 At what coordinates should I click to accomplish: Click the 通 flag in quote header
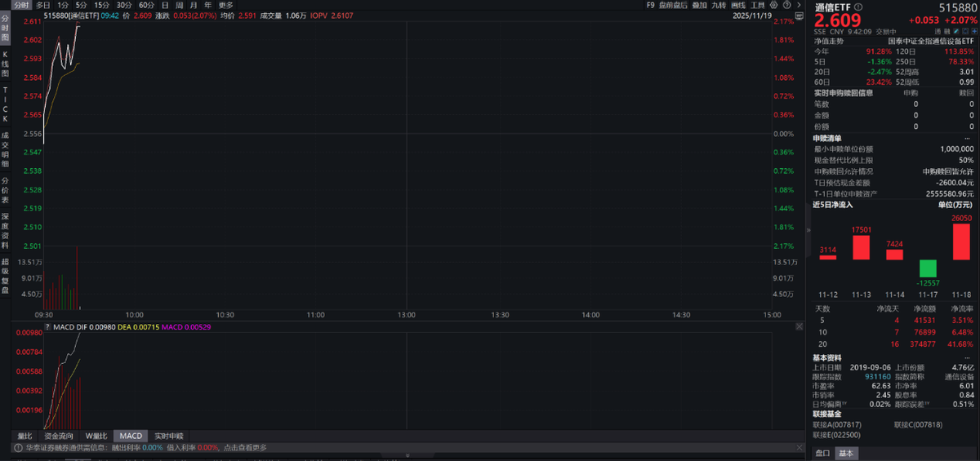(x=938, y=30)
